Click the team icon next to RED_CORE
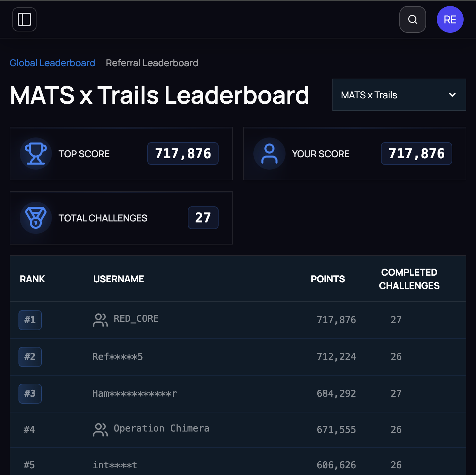 pyautogui.click(x=100, y=320)
